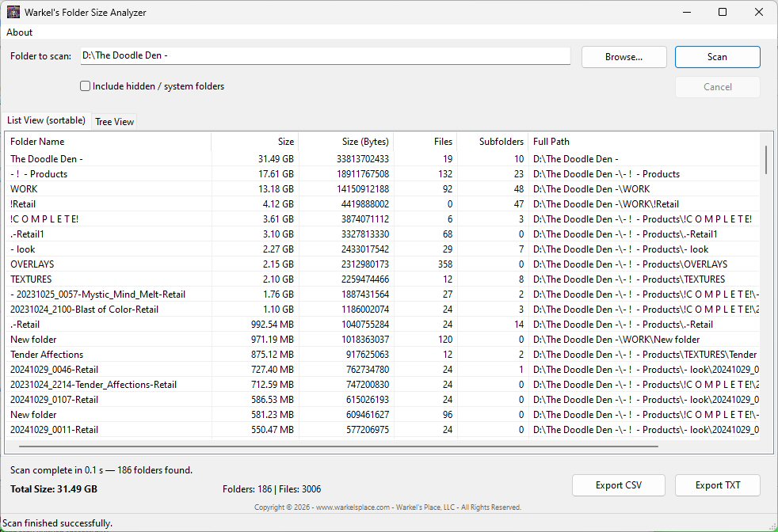Select the 'OVERLAYS' folder row
The width and height of the screenshot is (778, 532).
(x=382, y=264)
